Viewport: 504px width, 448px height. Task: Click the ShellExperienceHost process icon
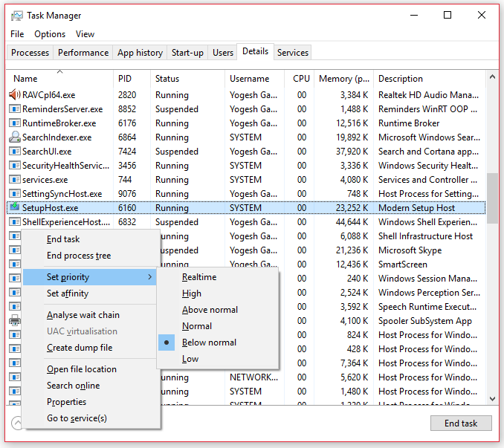(x=14, y=222)
